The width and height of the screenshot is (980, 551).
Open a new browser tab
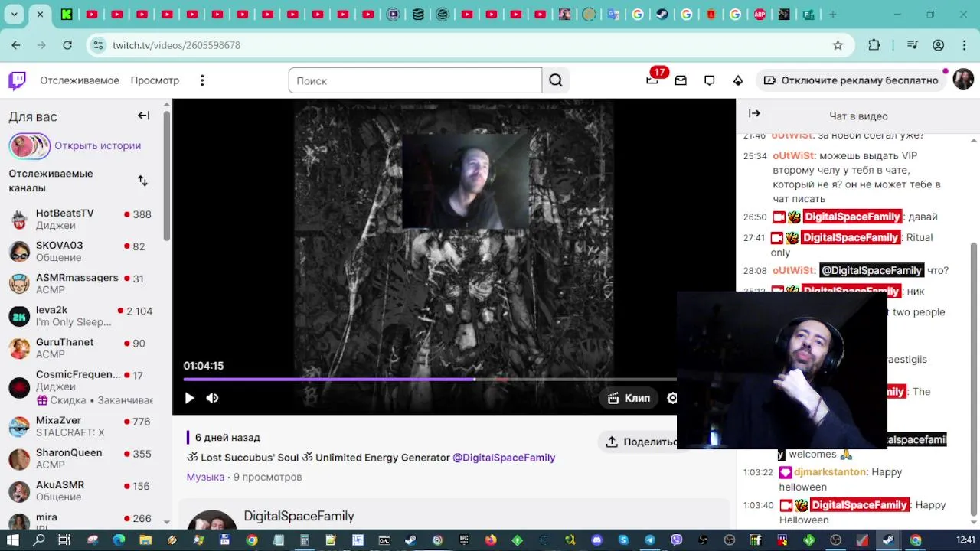833,14
